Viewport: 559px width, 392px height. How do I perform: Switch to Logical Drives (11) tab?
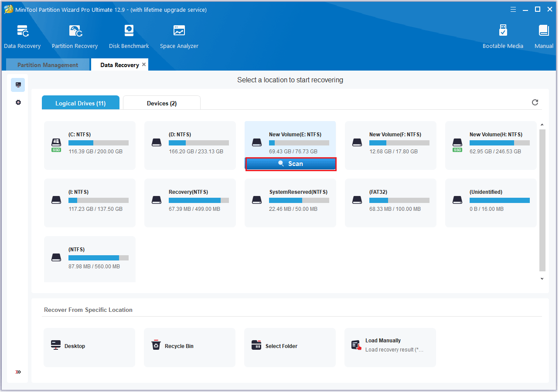[80, 103]
